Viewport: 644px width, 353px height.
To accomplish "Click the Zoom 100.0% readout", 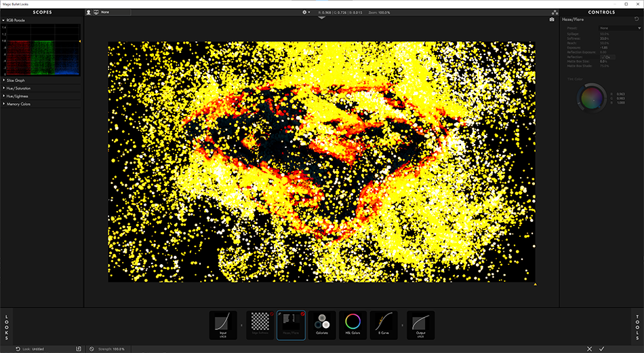I will [x=380, y=13].
